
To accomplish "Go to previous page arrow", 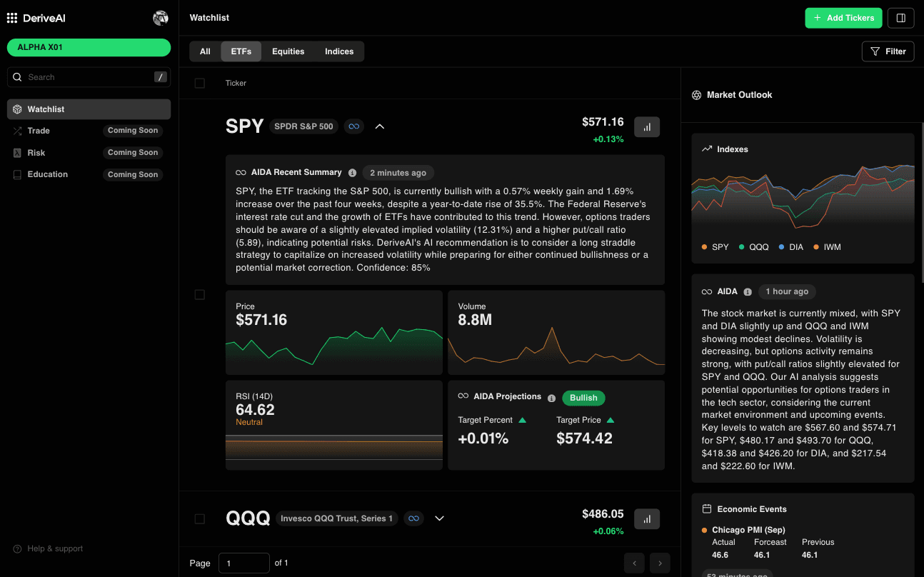I will click(634, 563).
